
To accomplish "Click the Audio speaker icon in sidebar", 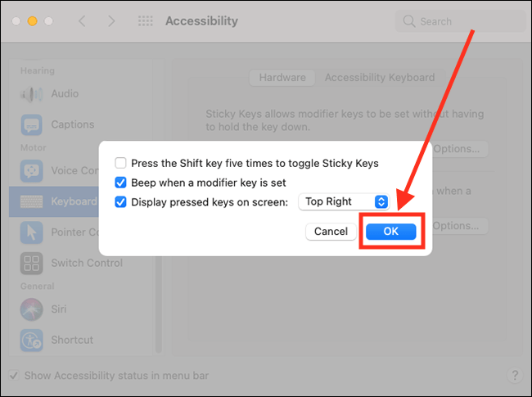I will pos(32,94).
